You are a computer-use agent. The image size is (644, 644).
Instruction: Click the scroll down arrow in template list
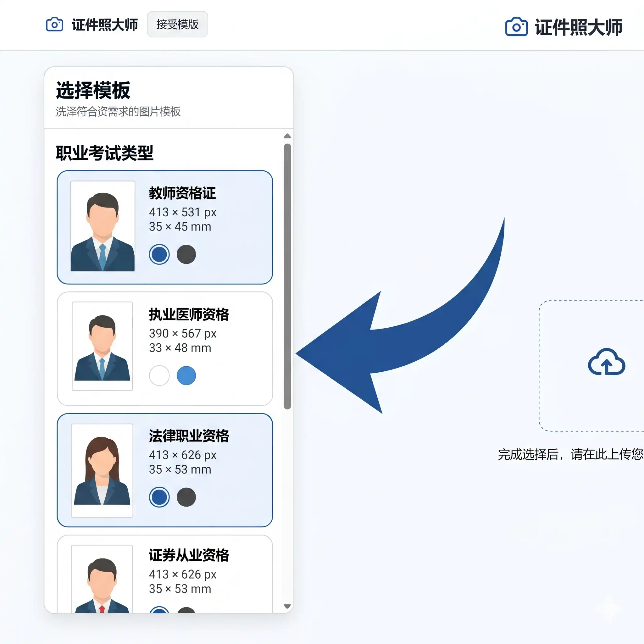pyautogui.click(x=287, y=606)
